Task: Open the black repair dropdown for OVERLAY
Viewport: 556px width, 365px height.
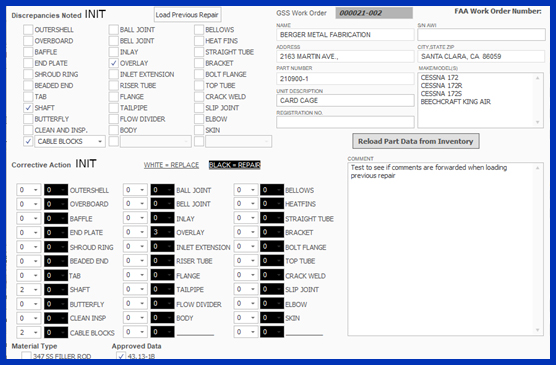Action: [169, 232]
